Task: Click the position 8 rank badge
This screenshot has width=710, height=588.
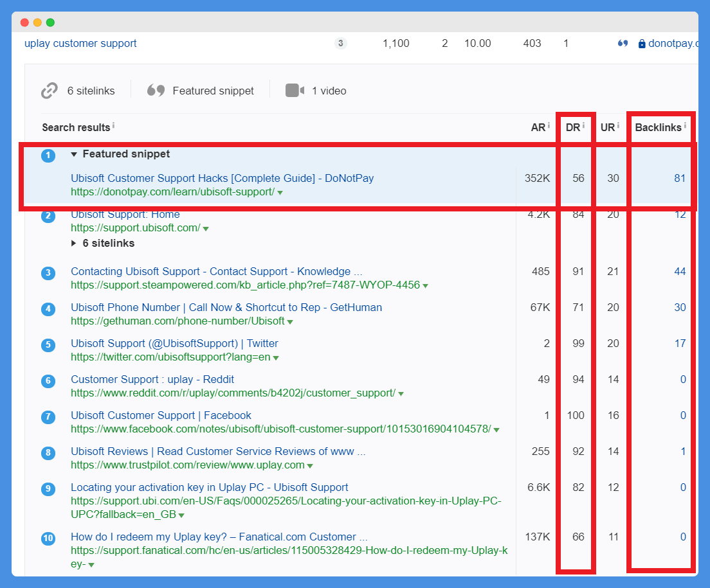Action: click(48, 453)
